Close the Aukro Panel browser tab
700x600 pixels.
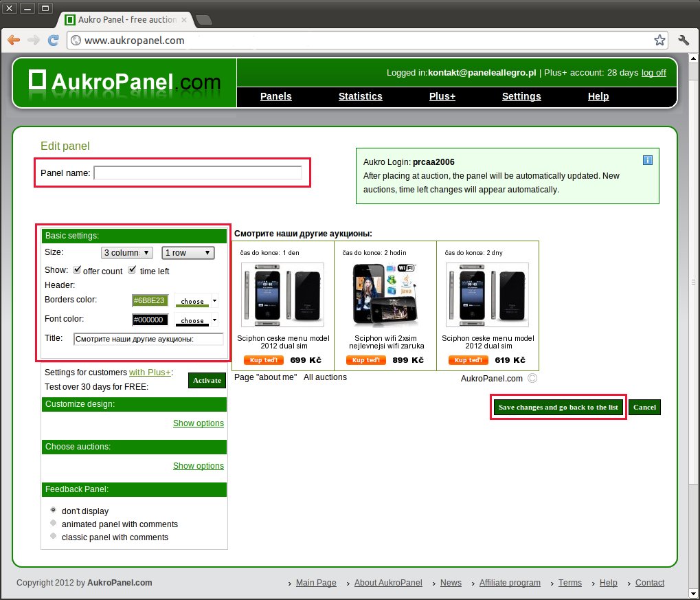[x=184, y=20]
